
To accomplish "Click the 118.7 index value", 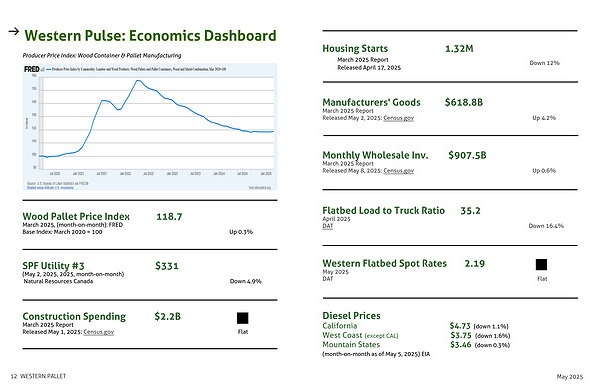I will point(169,217).
